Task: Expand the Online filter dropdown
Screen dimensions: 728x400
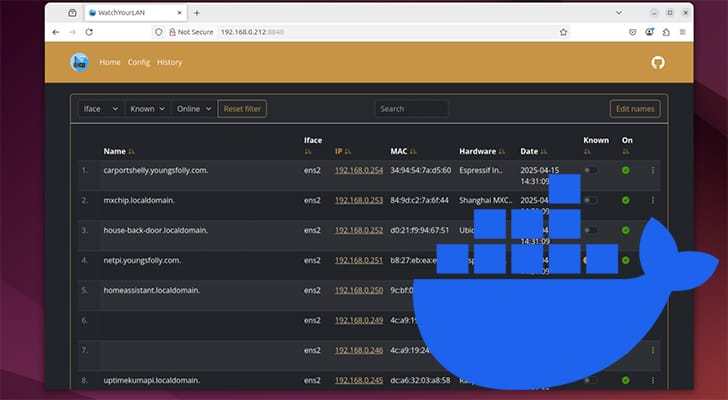Action: (x=194, y=109)
